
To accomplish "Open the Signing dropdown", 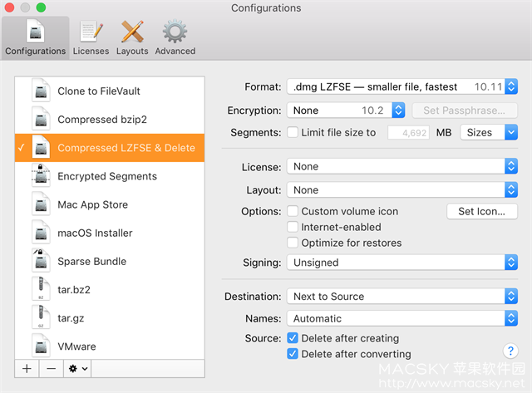I will point(402,263).
